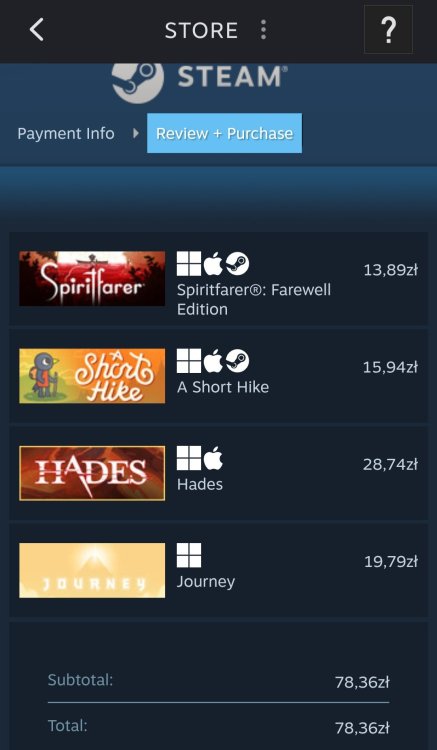The width and height of the screenshot is (437, 750).
Task: Click the Windows icon for Spiritfarer
Action: [189, 264]
